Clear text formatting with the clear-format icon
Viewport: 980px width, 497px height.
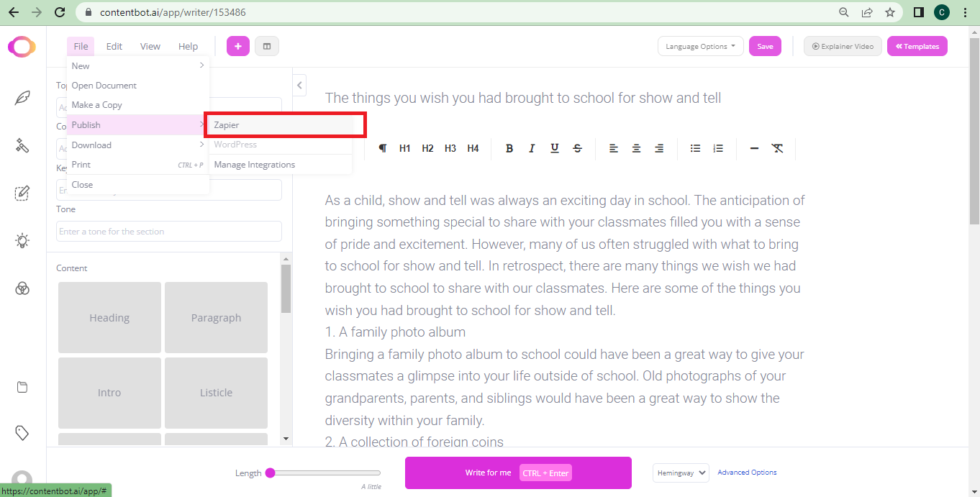tap(777, 148)
